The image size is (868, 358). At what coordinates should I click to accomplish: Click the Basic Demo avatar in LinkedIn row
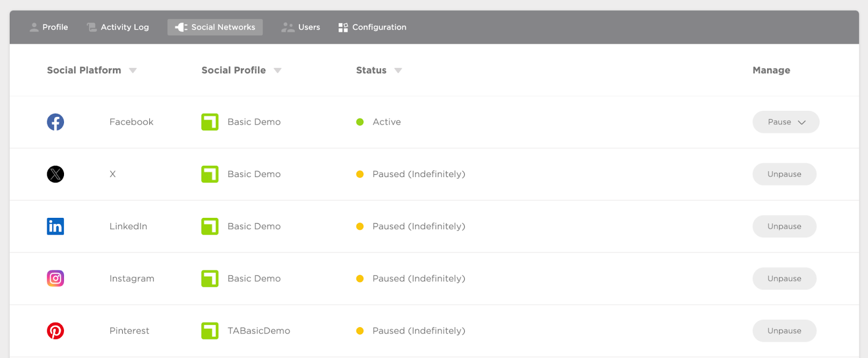[210, 227]
